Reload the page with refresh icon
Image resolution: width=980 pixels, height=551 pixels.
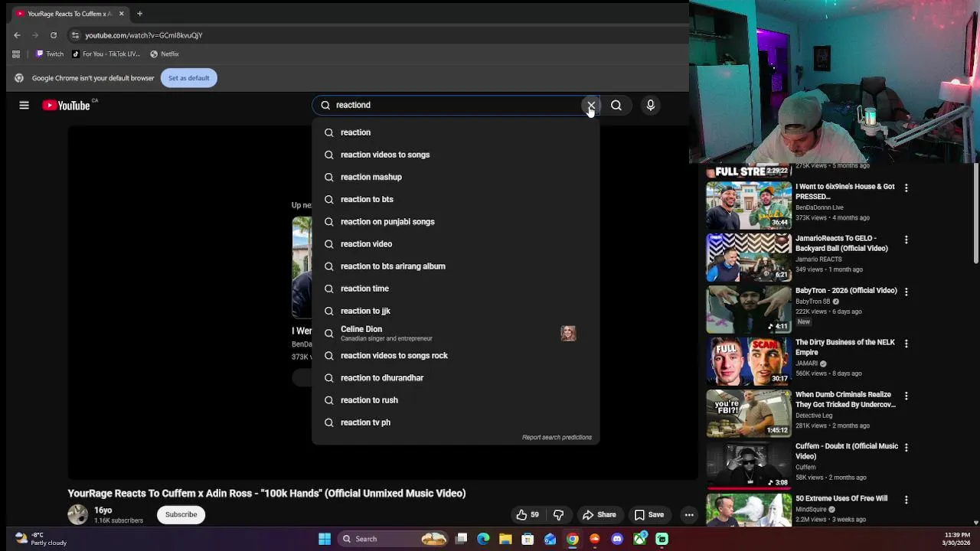(x=54, y=35)
